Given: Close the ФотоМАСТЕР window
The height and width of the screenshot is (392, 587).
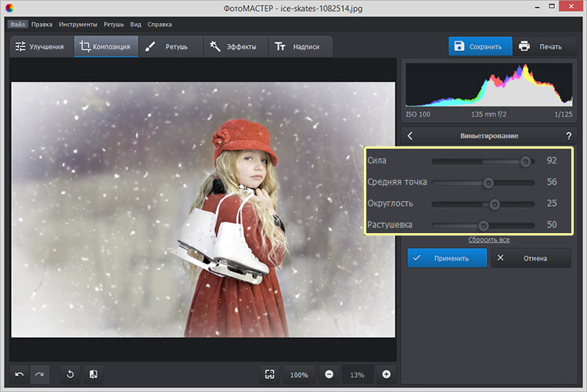Looking at the screenshot, I should coord(571,6).
